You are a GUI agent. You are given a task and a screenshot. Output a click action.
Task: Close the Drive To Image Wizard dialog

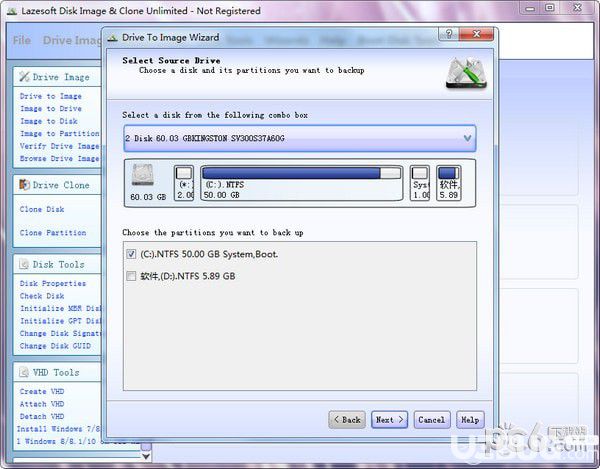click(476, 34)
